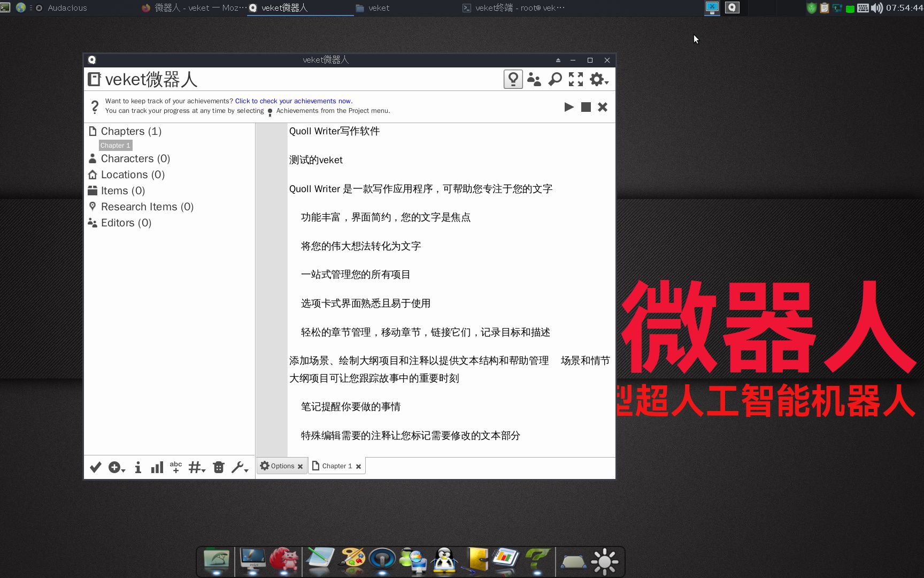Close the Options tab
Screen dimensions: 924x578
pyautogui.click(x=301, y=467)
